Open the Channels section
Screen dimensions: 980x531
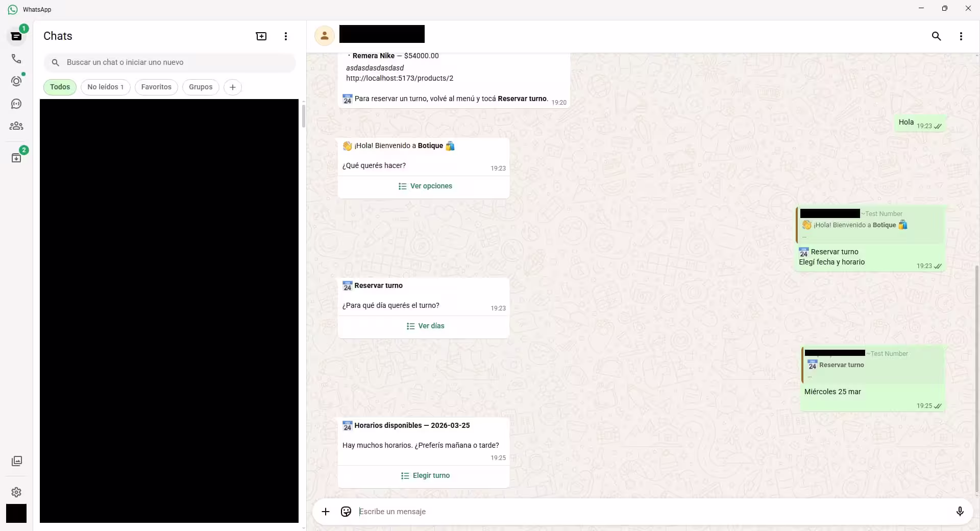tap(16, 104)
